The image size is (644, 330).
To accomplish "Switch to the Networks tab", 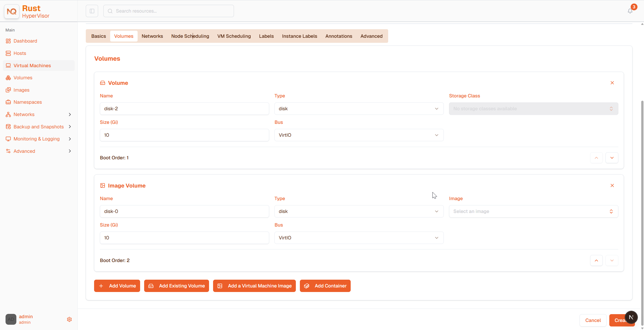I will pos(152,36).
